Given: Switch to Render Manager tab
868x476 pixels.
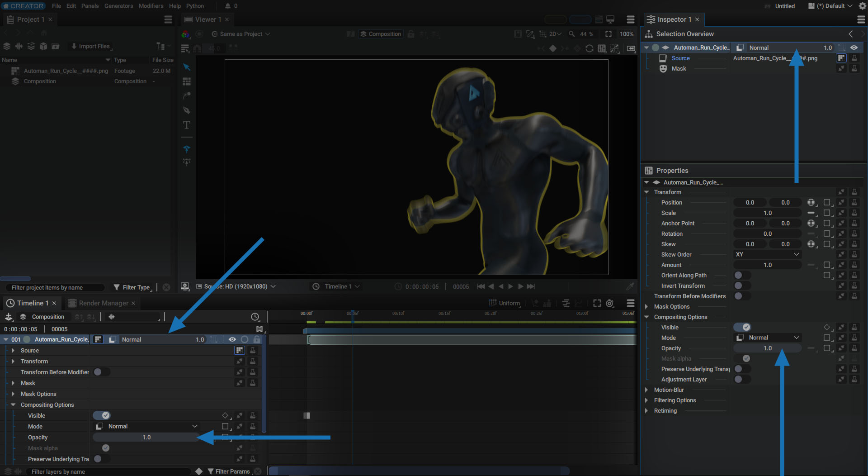Looking at the screenshot, I should 104,303.
